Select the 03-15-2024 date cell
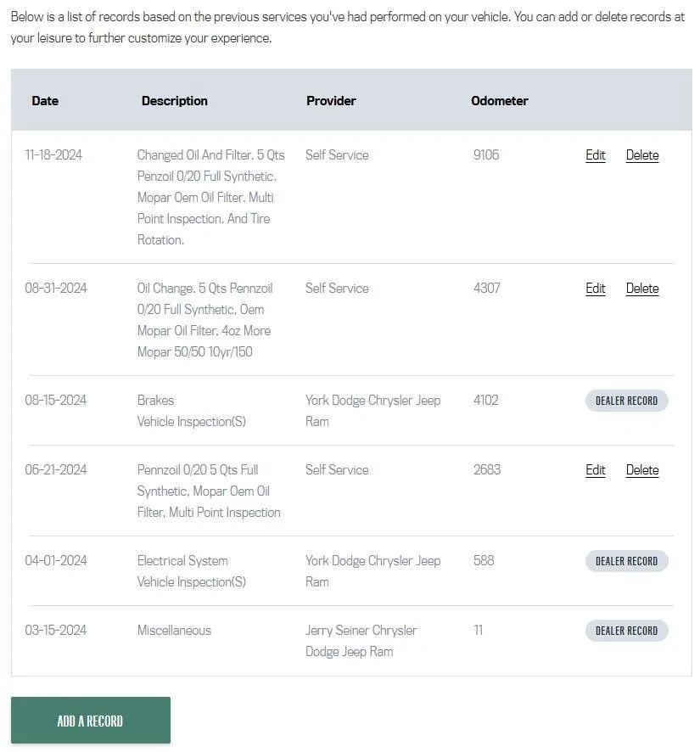Image resolution: width=700 pixels, height=752 pixels. [x=56, y=630]
